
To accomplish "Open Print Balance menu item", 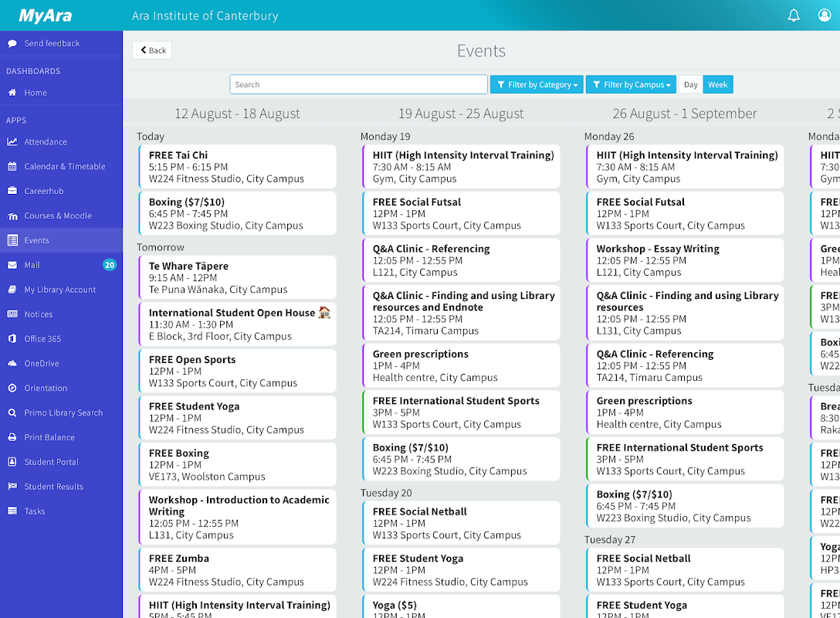I will tap(61, 438).
